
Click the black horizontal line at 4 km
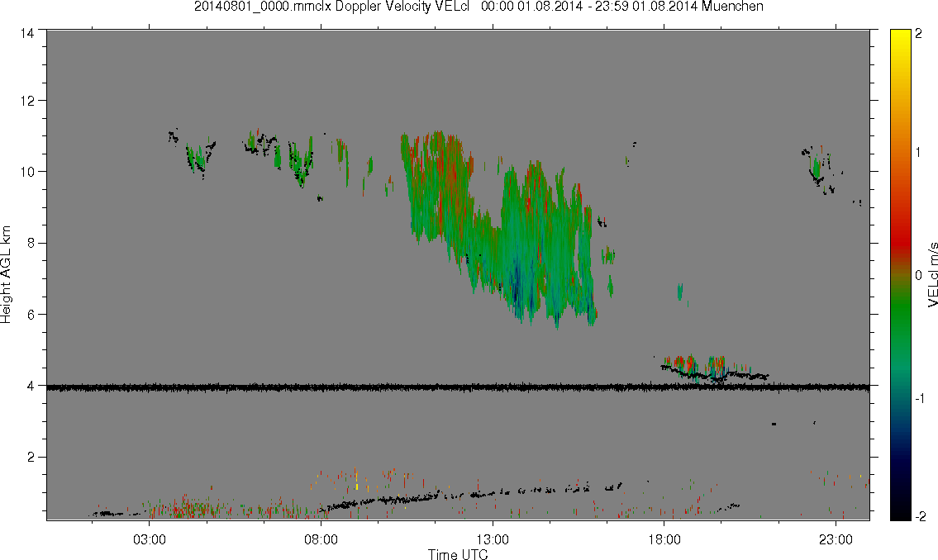[458, 388]
